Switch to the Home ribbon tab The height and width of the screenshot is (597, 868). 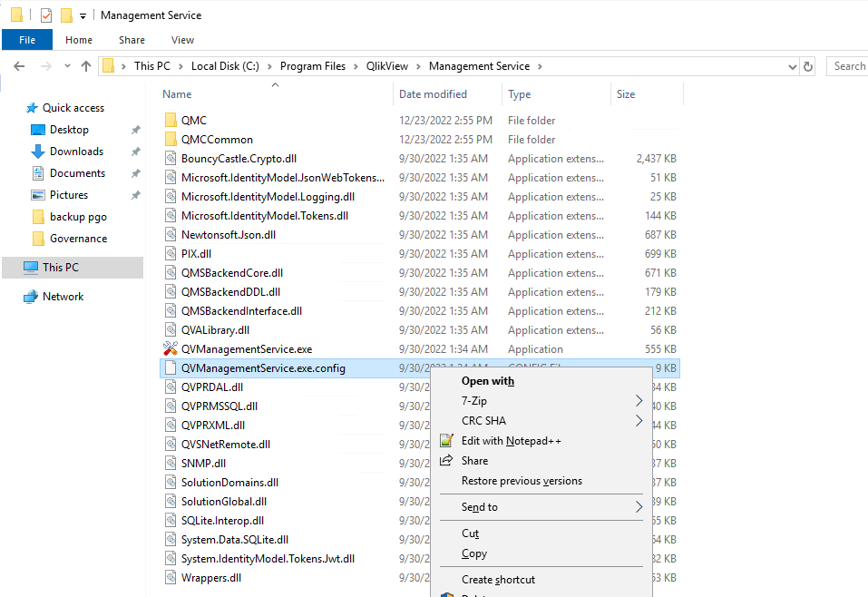click(79, 40)
